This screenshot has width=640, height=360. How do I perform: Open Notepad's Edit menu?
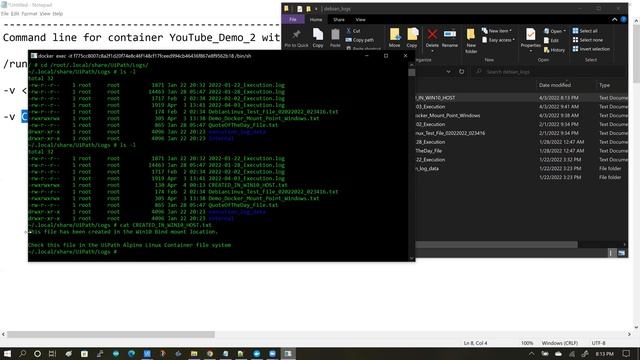[x=15, y=13]
